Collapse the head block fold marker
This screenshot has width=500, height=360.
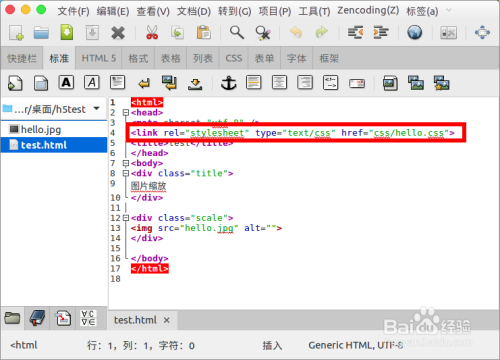126,113
